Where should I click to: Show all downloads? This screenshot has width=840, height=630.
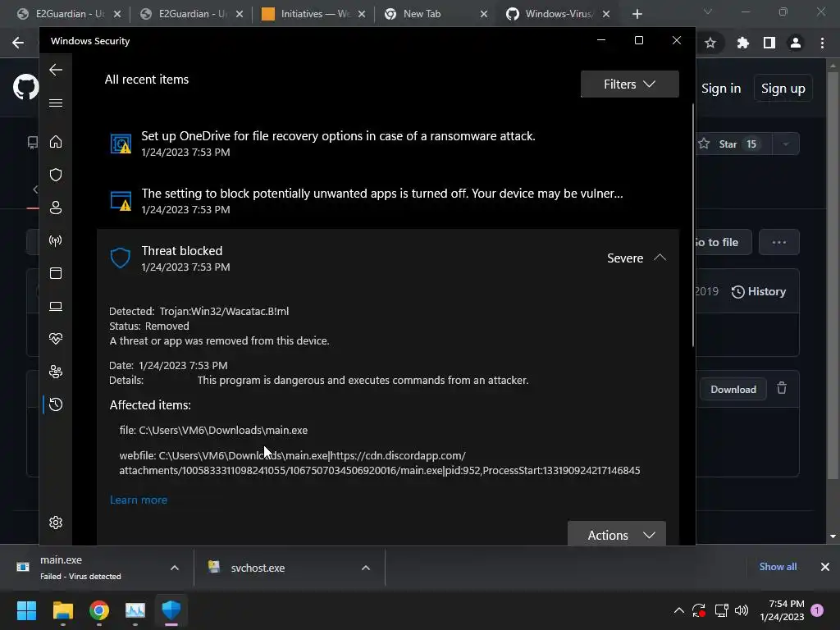[x=778, y=567]
